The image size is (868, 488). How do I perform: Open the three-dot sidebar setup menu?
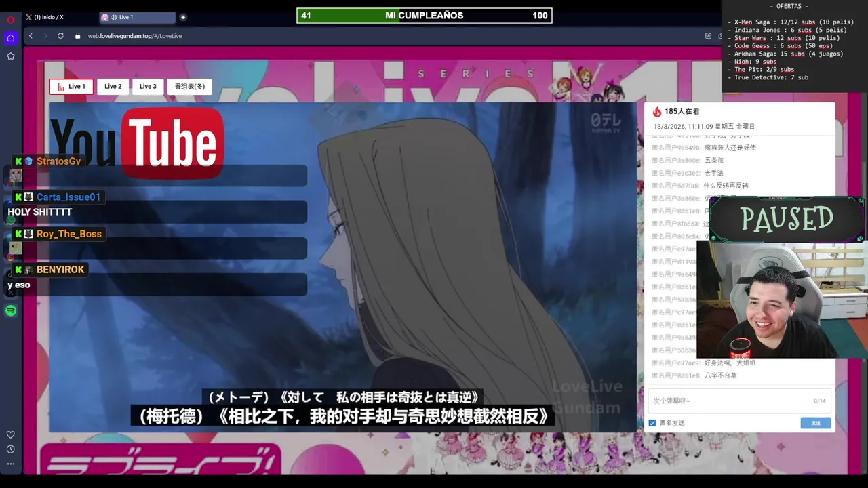11,464
